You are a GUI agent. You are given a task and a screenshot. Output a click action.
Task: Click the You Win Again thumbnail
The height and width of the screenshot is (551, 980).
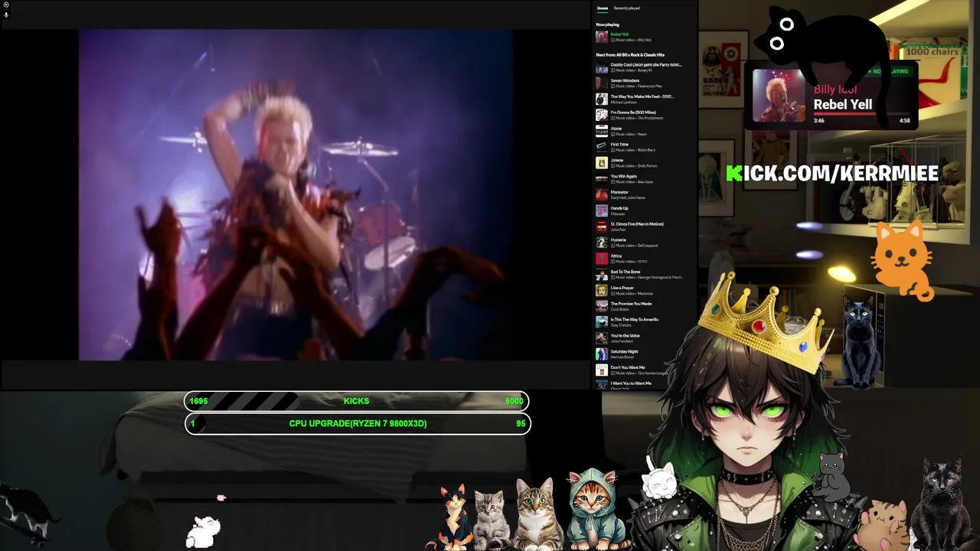click(x=602, y=179)
